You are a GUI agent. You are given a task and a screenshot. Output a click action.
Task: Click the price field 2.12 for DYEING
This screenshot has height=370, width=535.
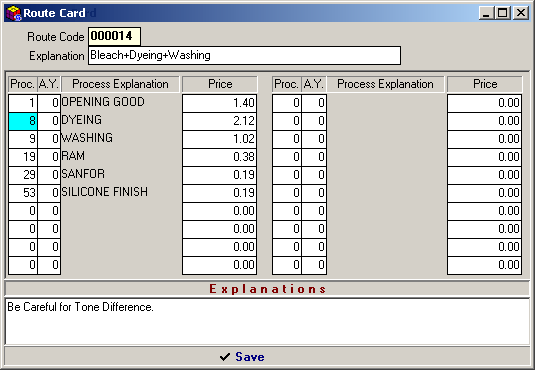click(219, 121)
